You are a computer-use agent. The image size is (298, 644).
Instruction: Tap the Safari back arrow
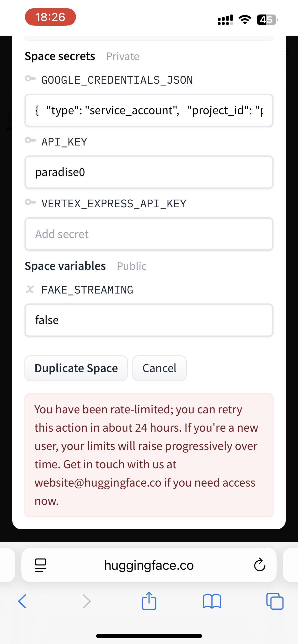coord(22,601)
